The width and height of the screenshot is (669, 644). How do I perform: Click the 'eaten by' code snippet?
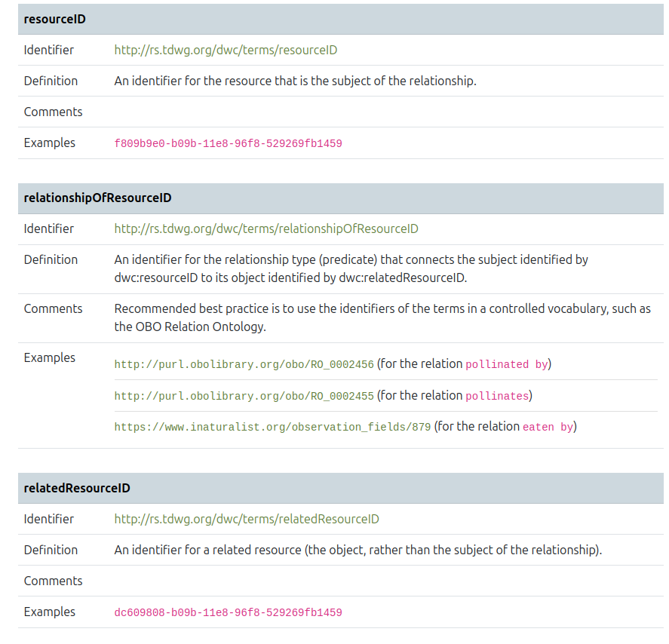(548, 428)
